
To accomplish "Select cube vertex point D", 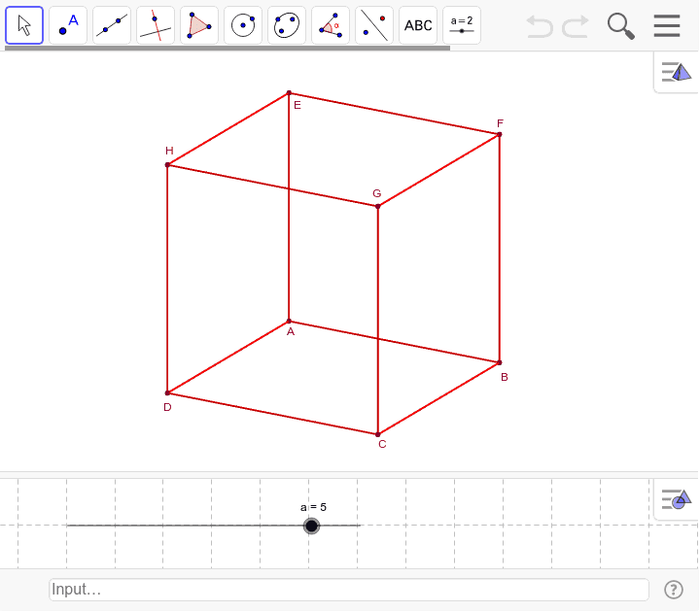I will [x=167, y=393].
